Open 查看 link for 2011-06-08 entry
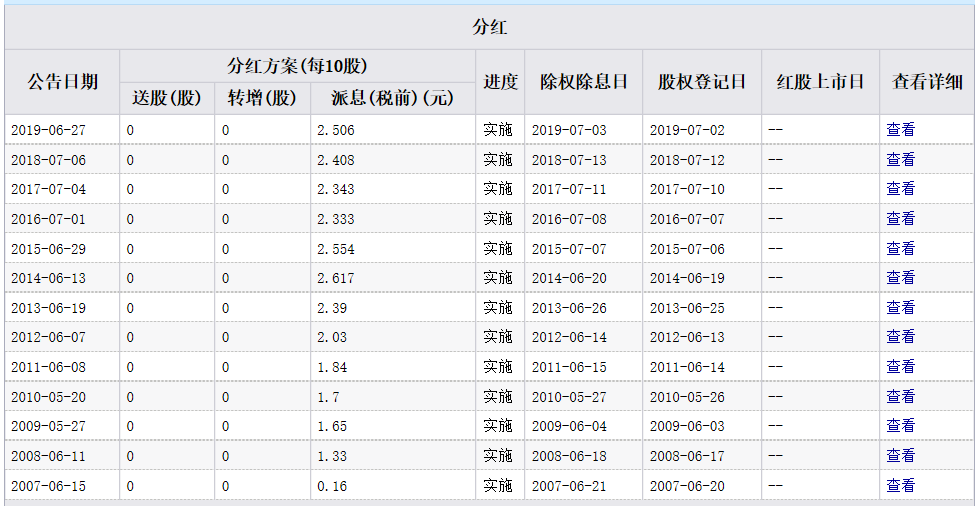980x506 pixels. [900, 366]
